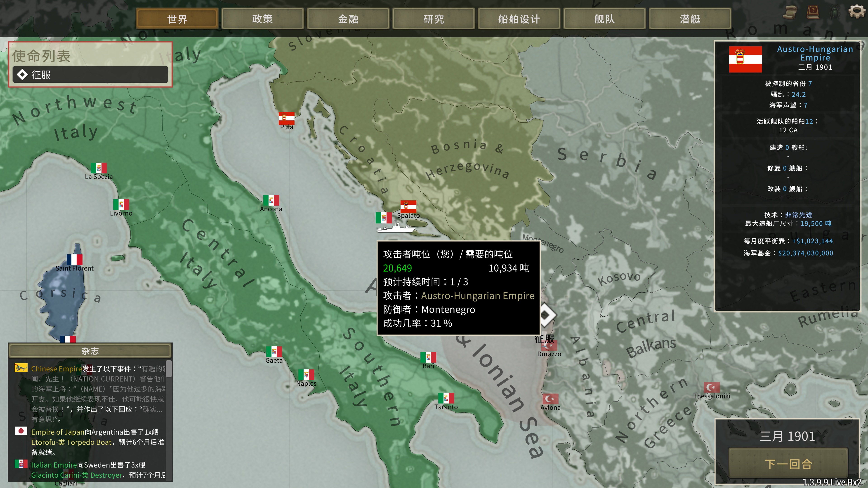
Task: Click the bug report beetle icon
Action: 834,12
